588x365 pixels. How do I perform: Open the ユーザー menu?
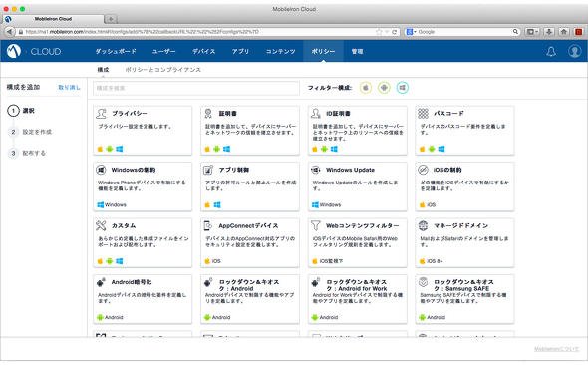163,52
